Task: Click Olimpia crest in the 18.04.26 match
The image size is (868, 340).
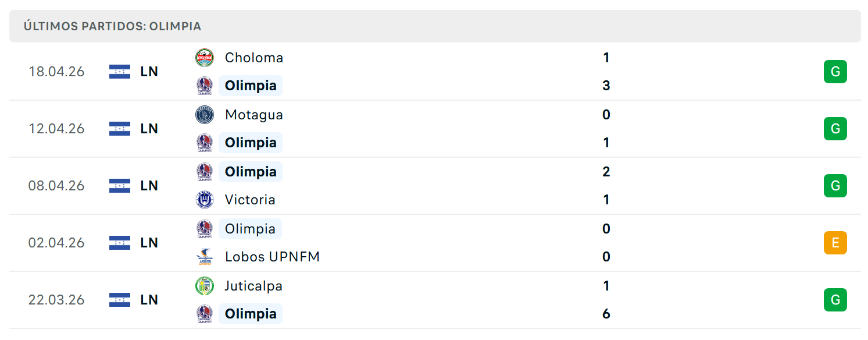Action: point(205,86)
